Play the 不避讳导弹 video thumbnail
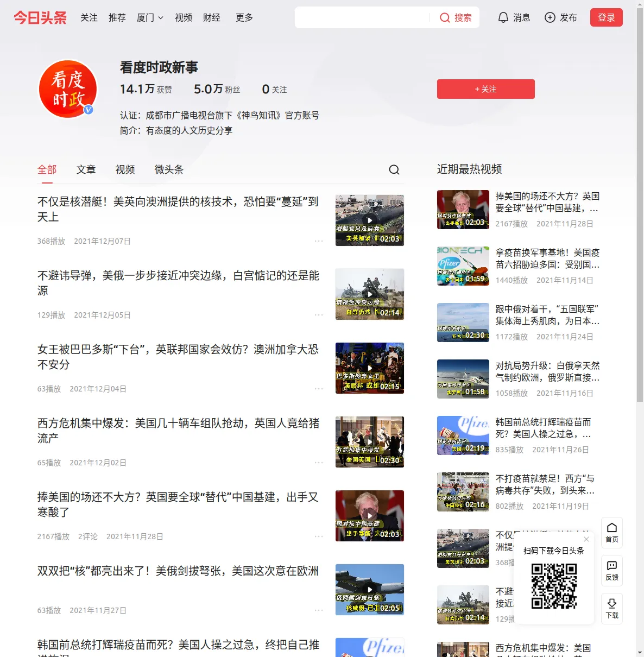644x657 pixels. [x=370, y=294]
